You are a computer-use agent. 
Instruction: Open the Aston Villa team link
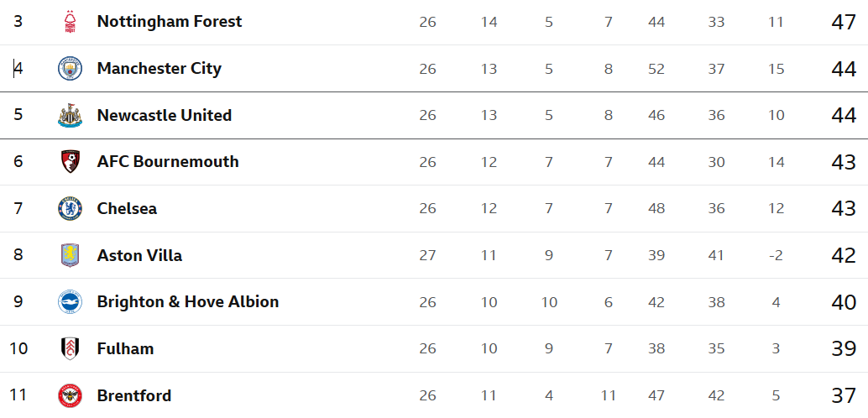139,255
